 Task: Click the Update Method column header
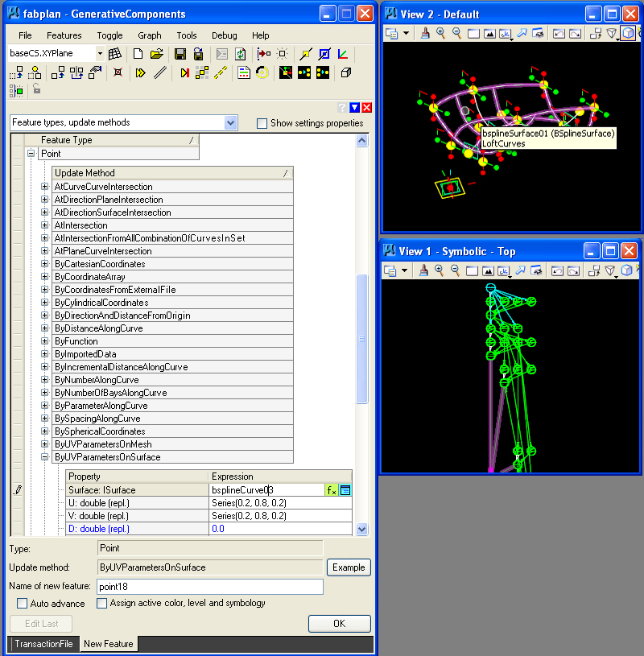tap(173, 173)
